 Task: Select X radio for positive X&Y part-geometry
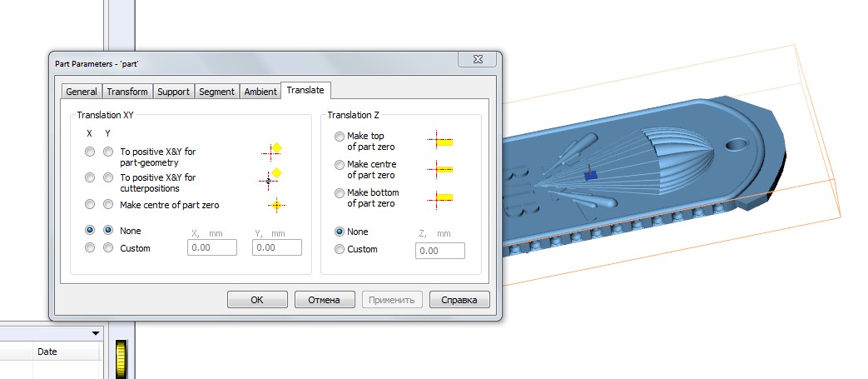click(90, 152)
